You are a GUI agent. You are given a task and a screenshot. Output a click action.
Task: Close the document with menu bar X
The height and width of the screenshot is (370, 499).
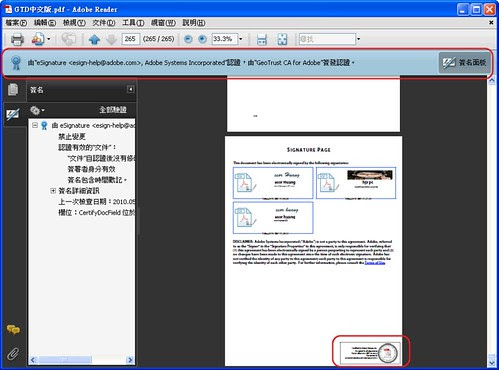pos(491,22)
